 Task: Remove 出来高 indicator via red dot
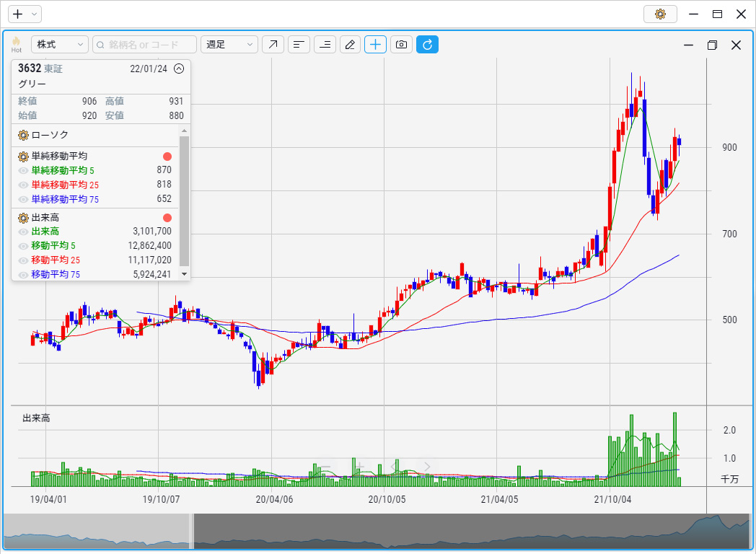[167, 218]
